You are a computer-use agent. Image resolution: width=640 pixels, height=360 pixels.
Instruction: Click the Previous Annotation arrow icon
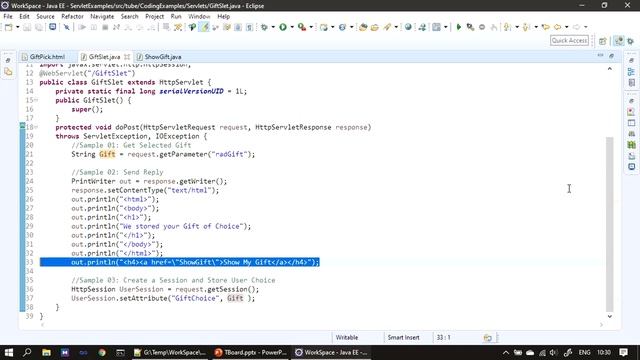click(526, 27)
